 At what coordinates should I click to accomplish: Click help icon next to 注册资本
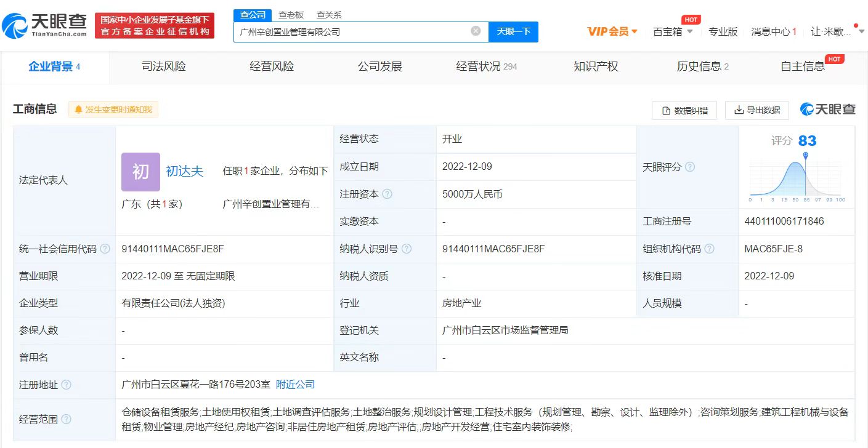point(387,194)
